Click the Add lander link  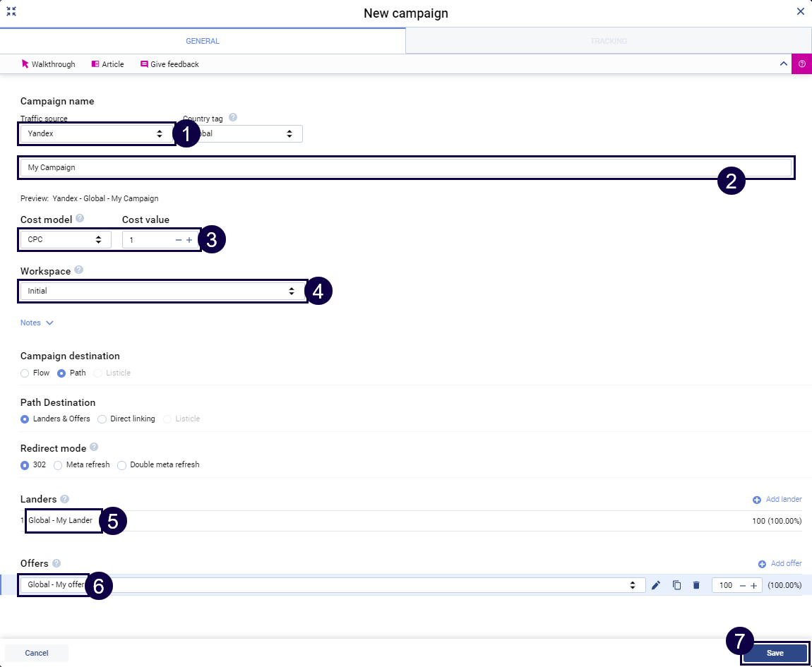[x=777, y=499]
